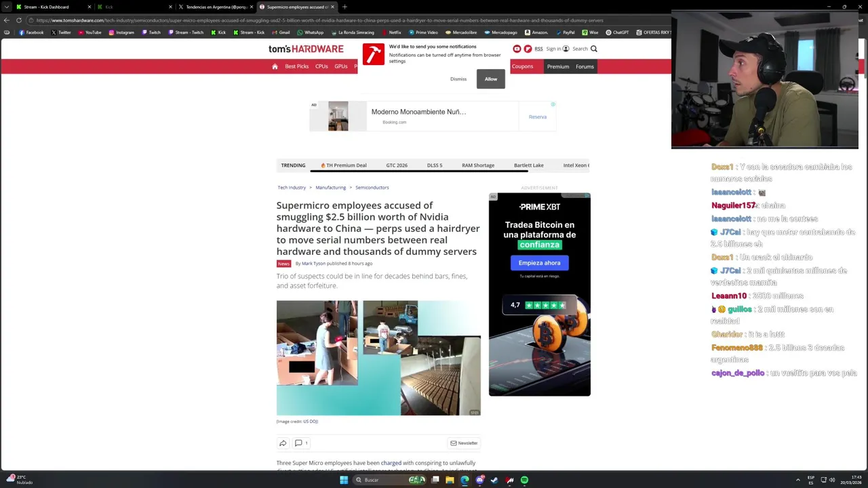Open the Tech Industry breadcrumb
This screenshot has width=868, height=488.
click(292, 188)
